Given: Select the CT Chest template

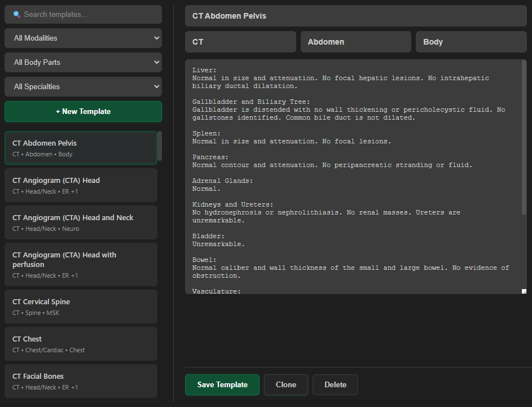Looking at the screenshot, I should click(x=81, y=344).
